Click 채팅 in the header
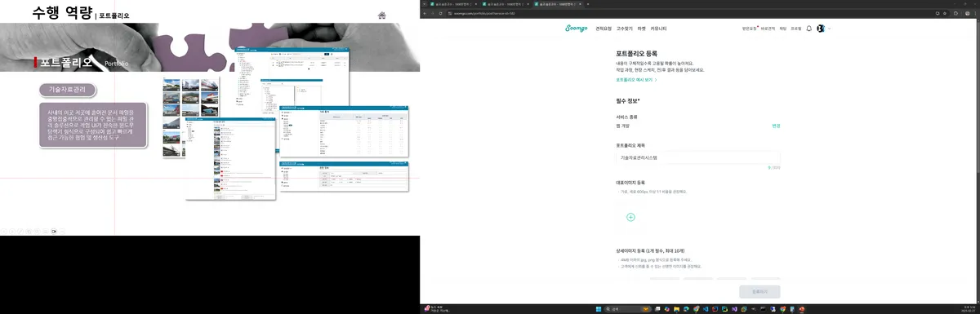Screen dimensions: 980x314 [x=782, y=29]
